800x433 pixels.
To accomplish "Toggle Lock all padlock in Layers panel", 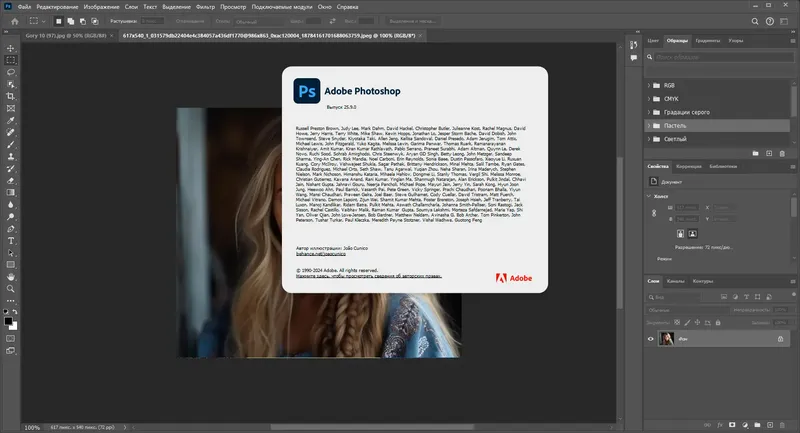I will (x=718, y=323).
